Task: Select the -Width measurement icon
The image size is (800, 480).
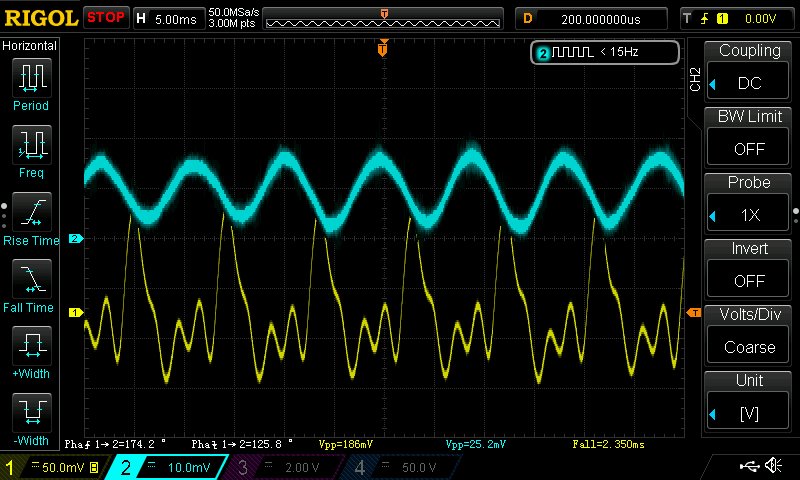Action: (31, 418)
